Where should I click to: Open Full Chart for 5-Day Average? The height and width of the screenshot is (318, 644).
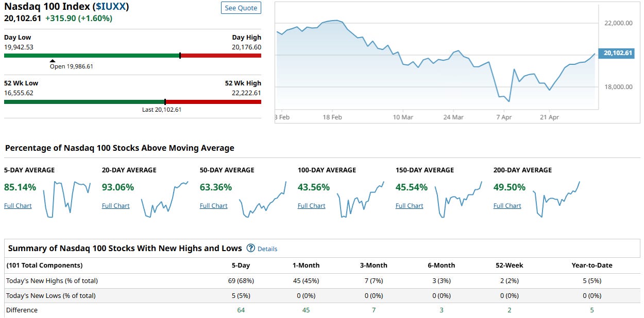tap(18, 206)
